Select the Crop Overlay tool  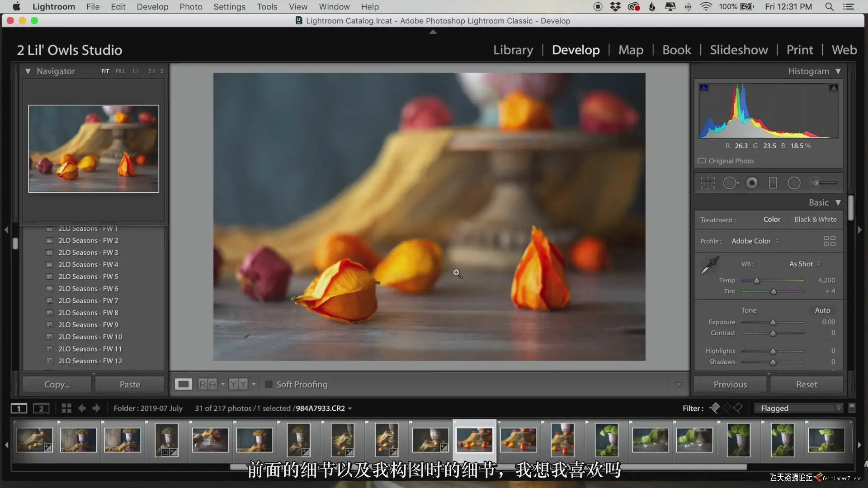click(x=708, y=183)
